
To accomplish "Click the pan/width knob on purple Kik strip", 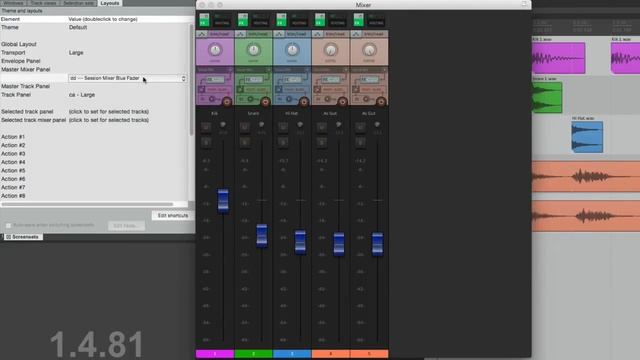I will [x=215, y=50].
